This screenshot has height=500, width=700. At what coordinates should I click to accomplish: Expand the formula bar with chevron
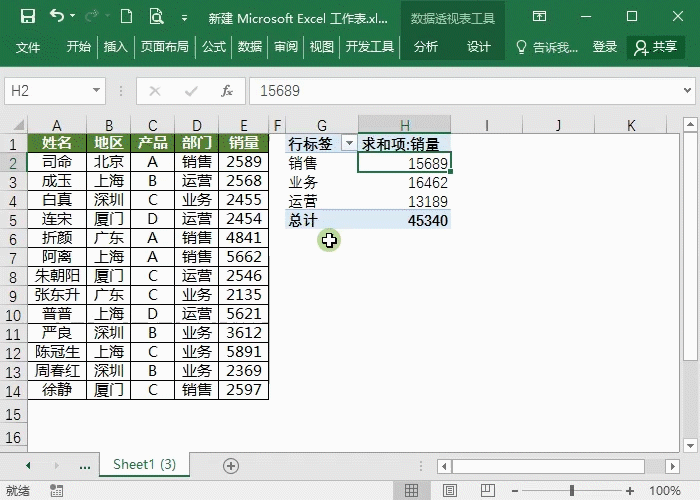(x=688, y=91)
